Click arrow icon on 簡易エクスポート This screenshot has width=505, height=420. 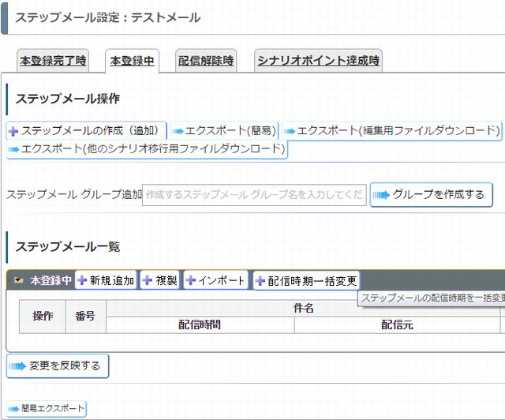point(13,409)
